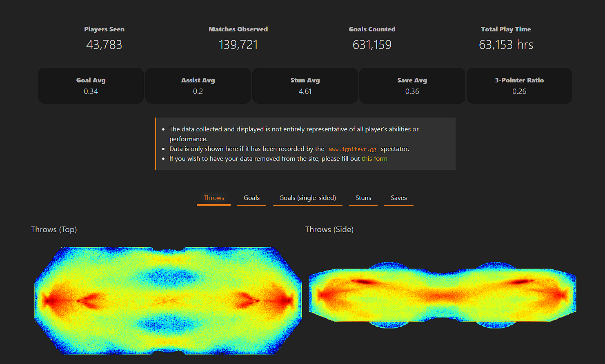Click the Total Play Time value
Screen dimensions: 605x364
click(x=506, y=44)
